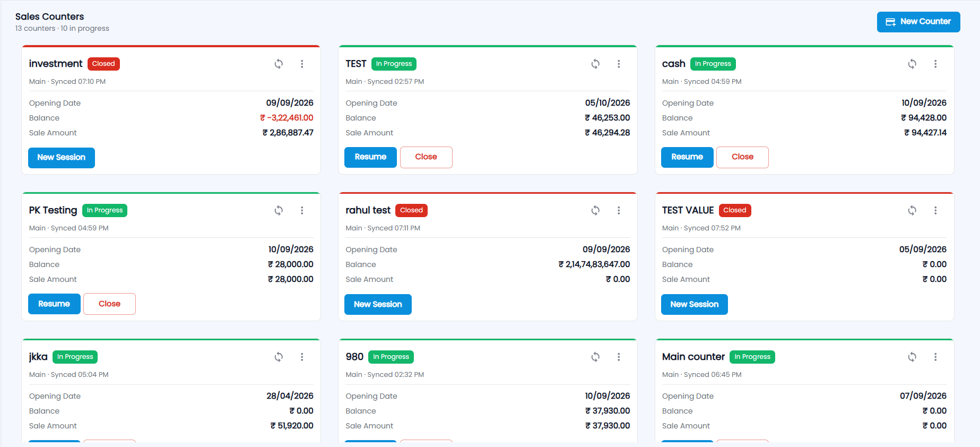Image resolution: width=980 pixels, height=447 pixels.
Task: Open more options for TEST counter
Action: [x=619, y=64]
